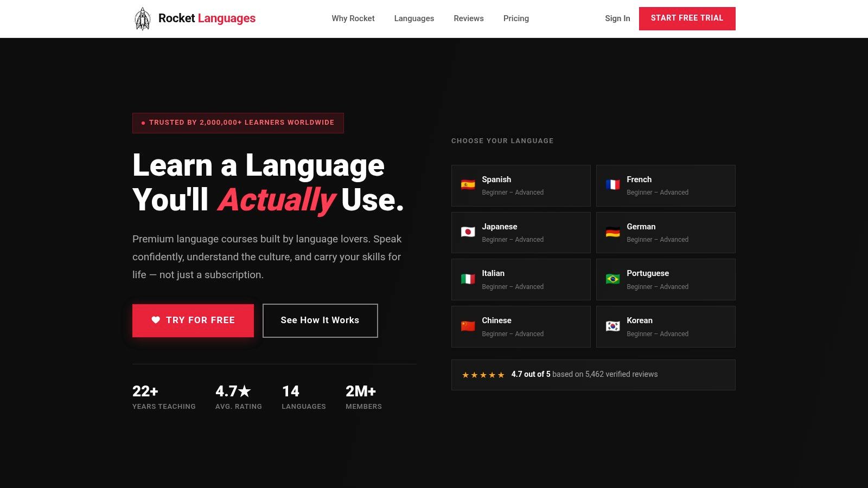Click the heart icon in Try For Free
Screen dimensions: 868x488
click(156, 320)
